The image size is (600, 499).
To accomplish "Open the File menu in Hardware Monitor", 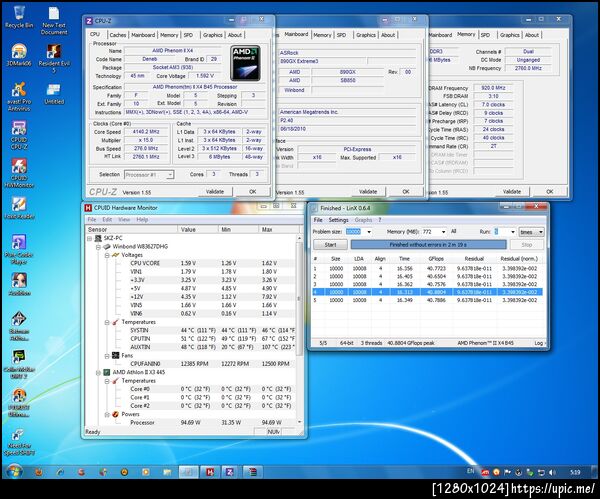I will click(92, 220).
